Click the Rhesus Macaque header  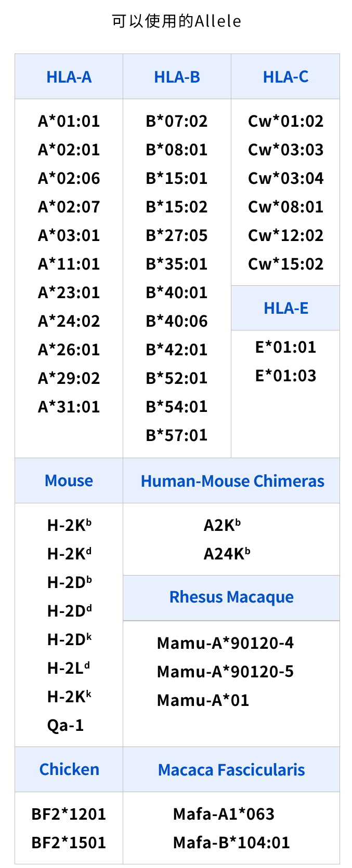pyautogui.click(x=232, y=597)
